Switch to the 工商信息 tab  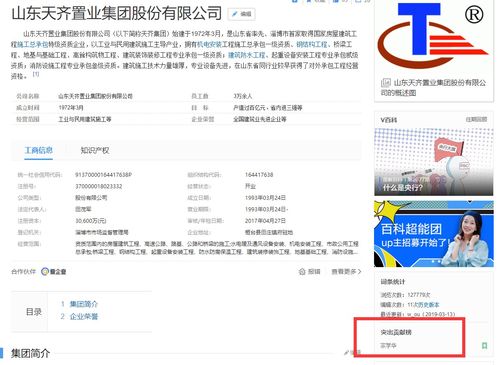(39, 150)
